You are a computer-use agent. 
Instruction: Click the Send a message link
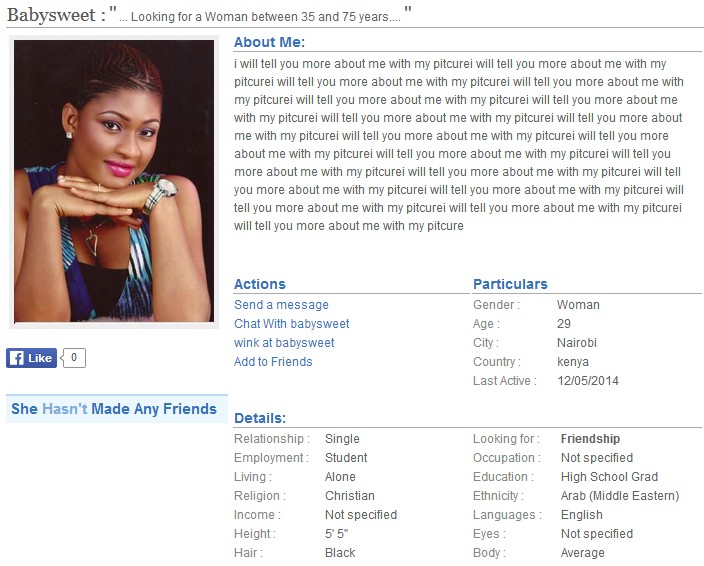[x=281, y=305]
